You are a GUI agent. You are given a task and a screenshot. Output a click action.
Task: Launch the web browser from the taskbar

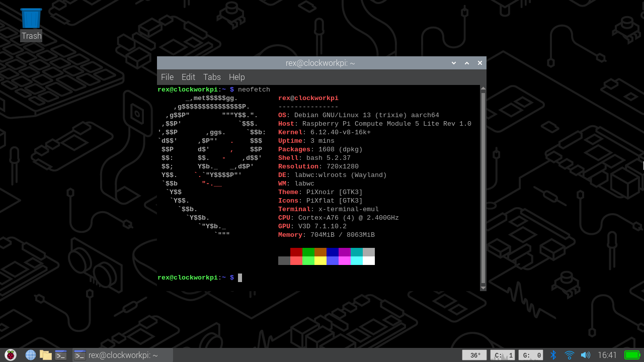[31, 355]
